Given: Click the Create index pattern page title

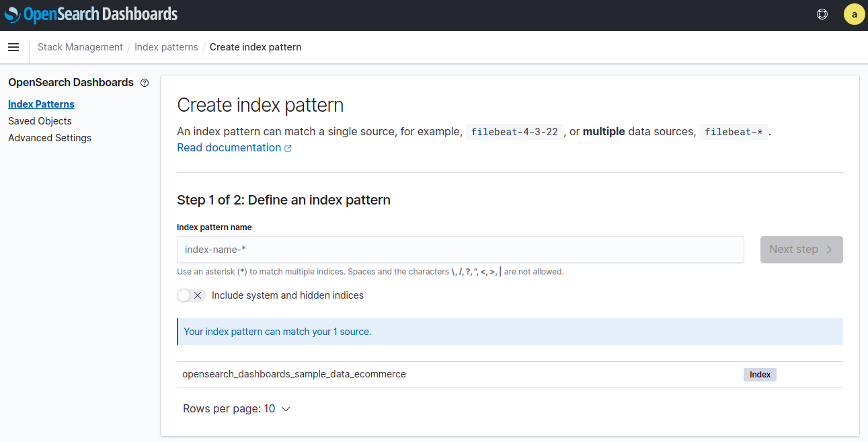Looking at the screenshot, I should 260,105.
